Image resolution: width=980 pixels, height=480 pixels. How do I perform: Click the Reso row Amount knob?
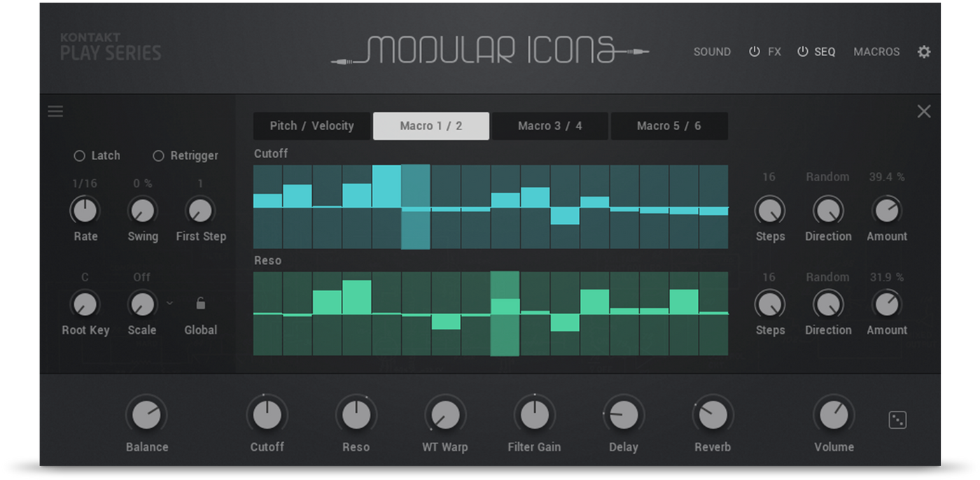point(886,304)
